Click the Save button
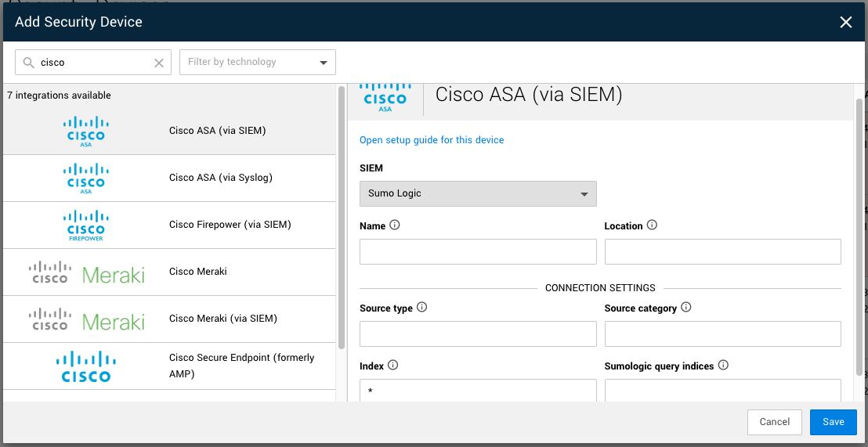Viewport: 868px width, 447px height. (833, 422)
